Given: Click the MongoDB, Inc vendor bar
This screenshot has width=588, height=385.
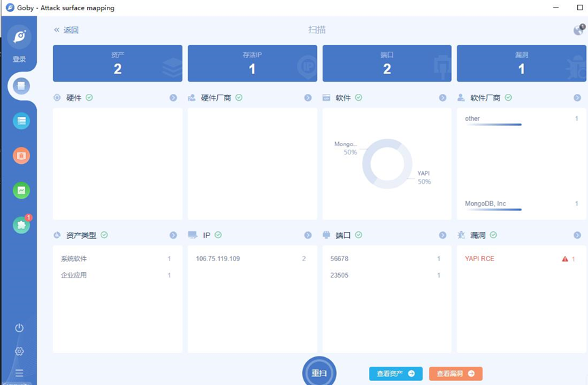Looking at the screenshot, I should click(493, 209).
